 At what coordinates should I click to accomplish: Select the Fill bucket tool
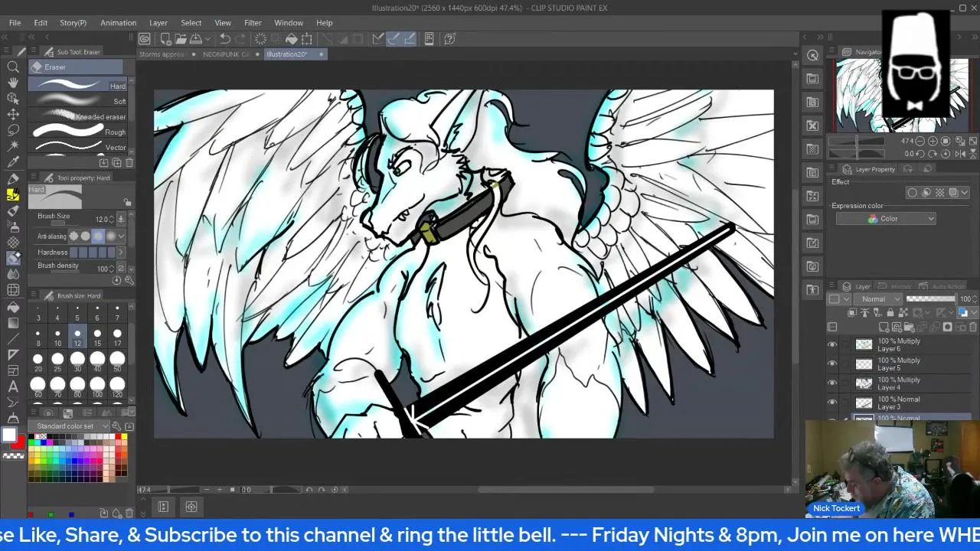pos(13,308)
